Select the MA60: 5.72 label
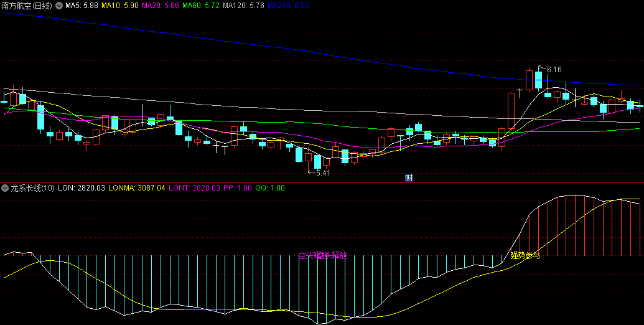Screen dimensions: 644x325 tap(201, 6)
